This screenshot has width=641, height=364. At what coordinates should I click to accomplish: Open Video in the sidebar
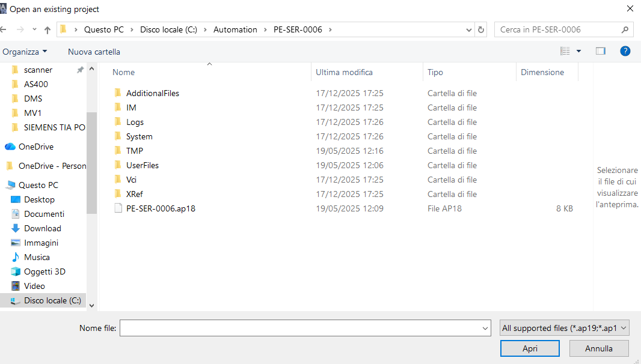[34, 286]
